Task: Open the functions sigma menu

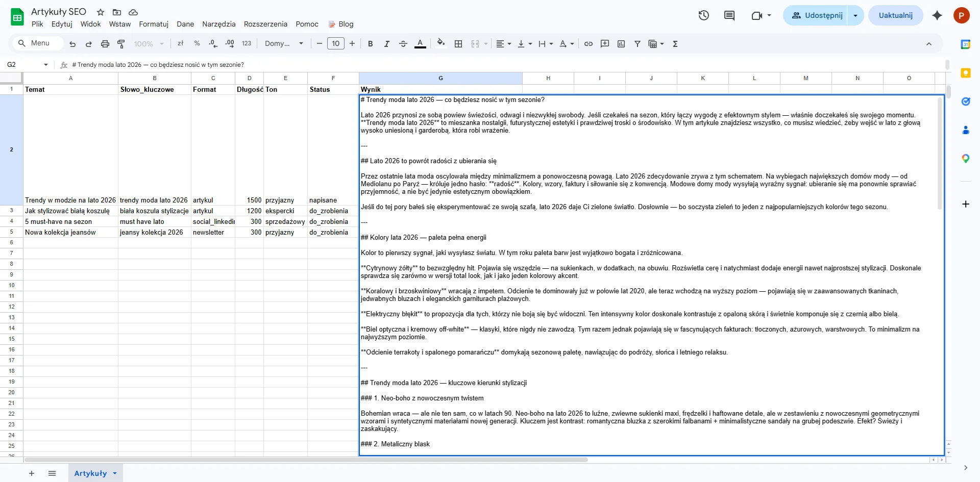Action: [x=675, y=44]
